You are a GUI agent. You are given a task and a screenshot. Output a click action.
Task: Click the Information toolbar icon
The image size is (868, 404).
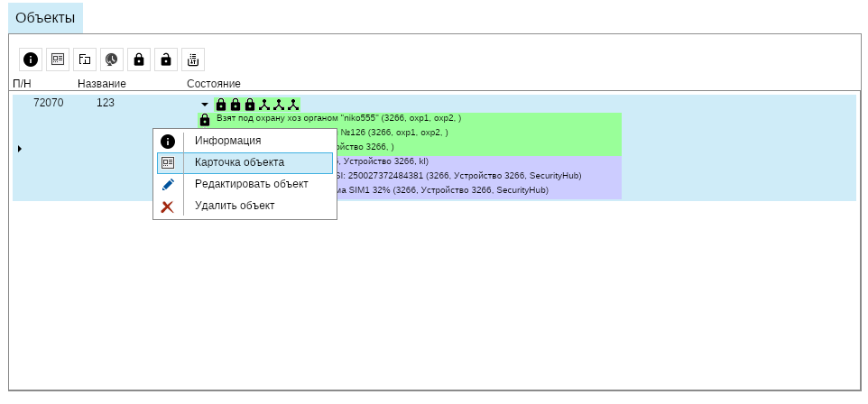pos(31,60)
